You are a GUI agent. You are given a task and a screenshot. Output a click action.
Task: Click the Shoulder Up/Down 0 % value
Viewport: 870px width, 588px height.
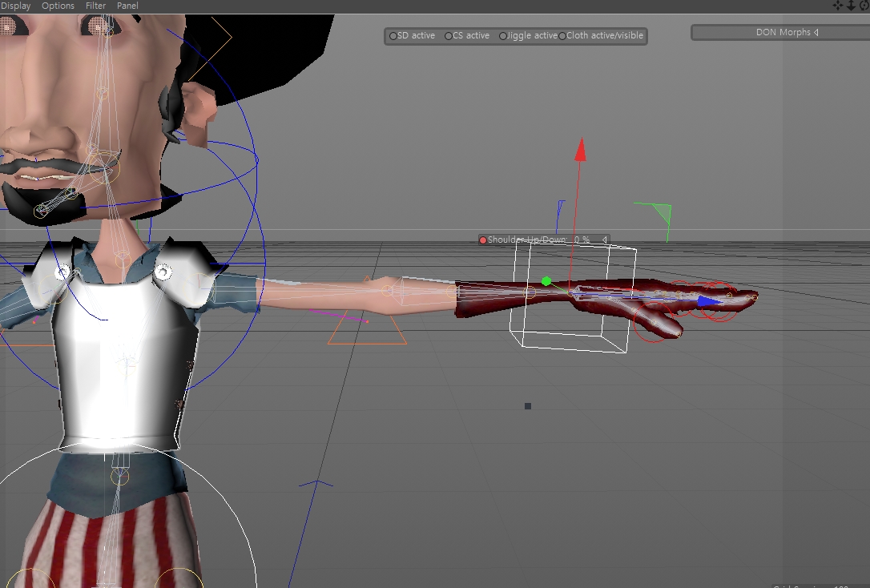[x=582, y=240]
